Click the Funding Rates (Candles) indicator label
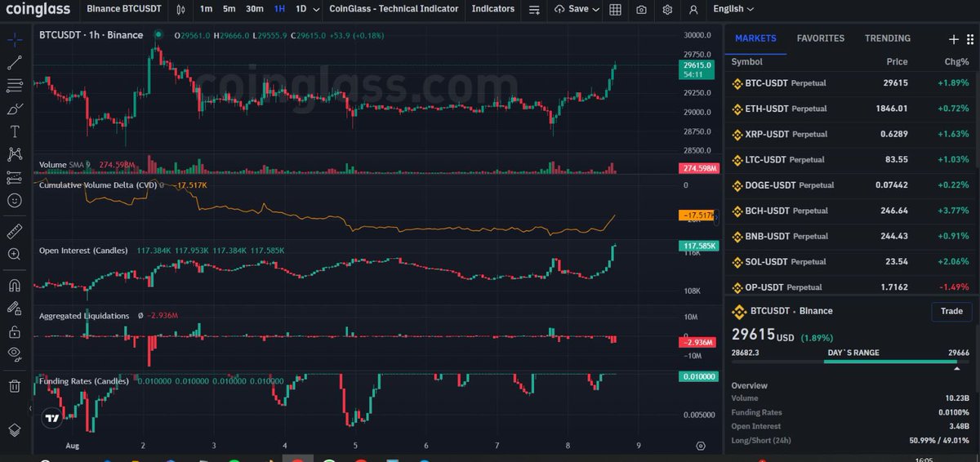 click(83, 381)
